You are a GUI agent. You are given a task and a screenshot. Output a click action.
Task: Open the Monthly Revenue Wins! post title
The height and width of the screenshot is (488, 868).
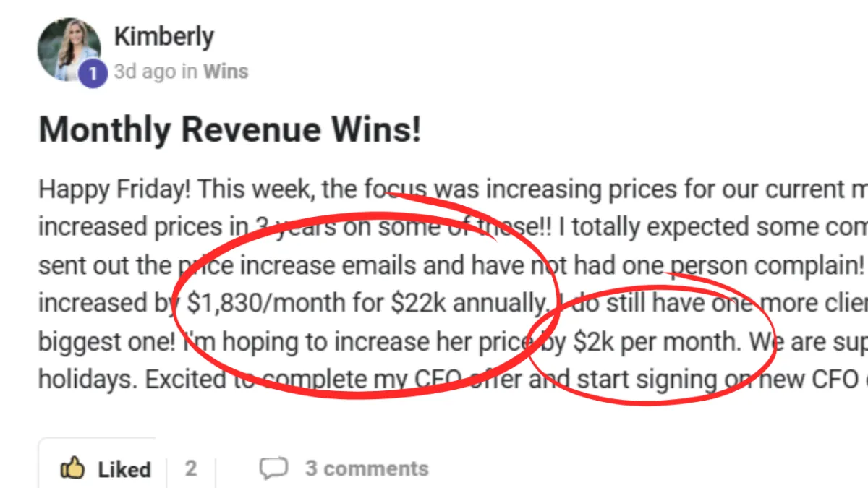[229, 130]
